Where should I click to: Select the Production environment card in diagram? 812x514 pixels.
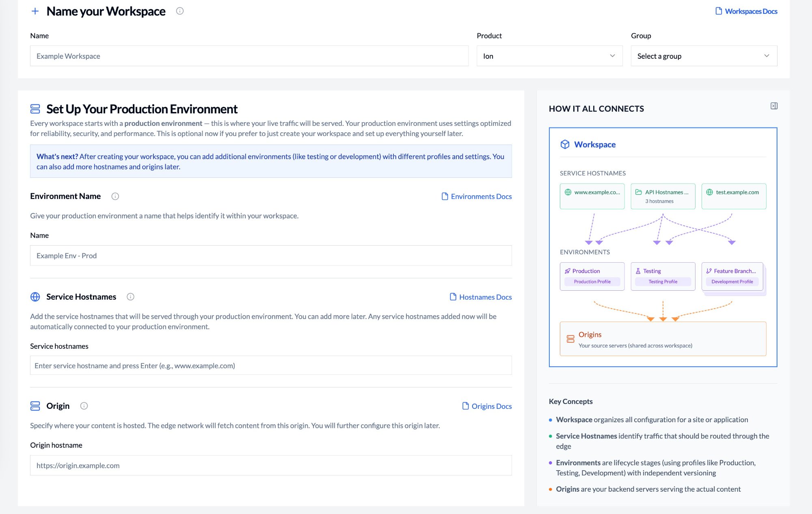pyautogui.click(x=592, y=276)
